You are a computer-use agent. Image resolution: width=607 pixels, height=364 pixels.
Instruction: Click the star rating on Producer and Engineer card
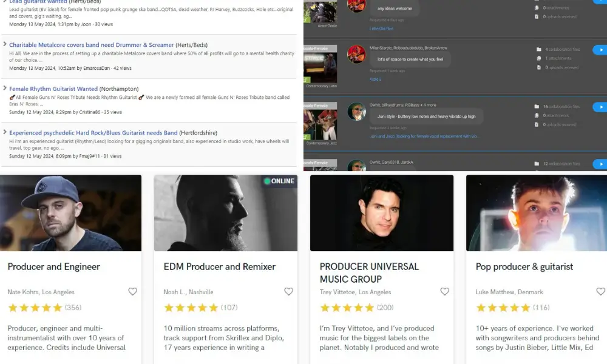point(35,308)
